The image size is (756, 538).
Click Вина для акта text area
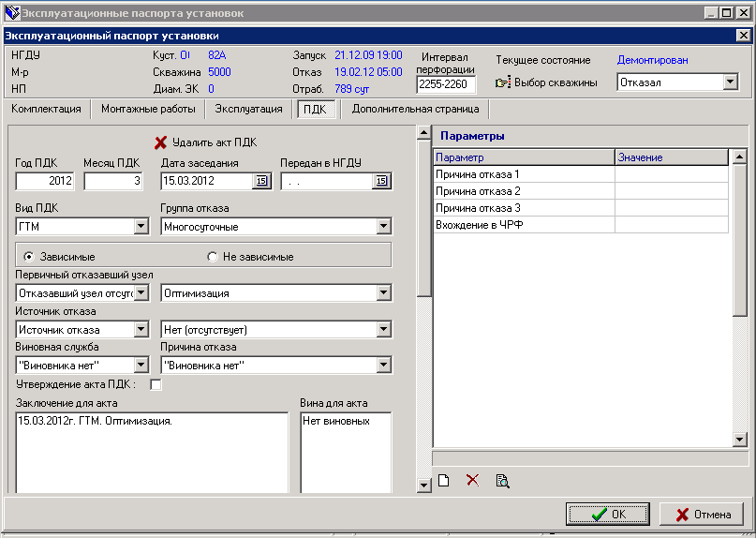tap(347, 453)
